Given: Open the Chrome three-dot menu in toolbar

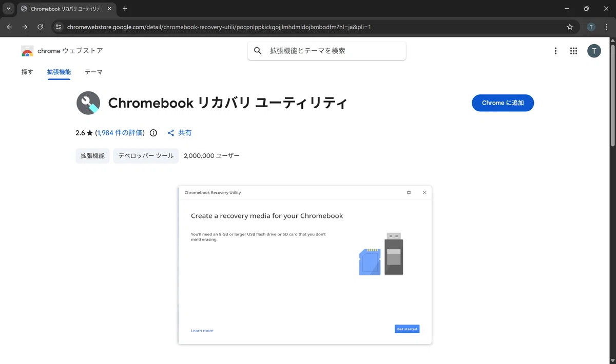Looking at the screenshot, I should pyautogui.click(x=606, y=27).
